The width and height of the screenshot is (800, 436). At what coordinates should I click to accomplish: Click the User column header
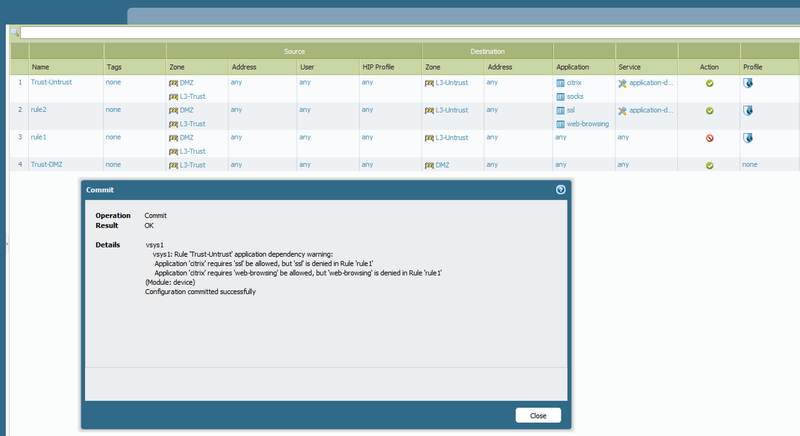(x=328, y=67)
